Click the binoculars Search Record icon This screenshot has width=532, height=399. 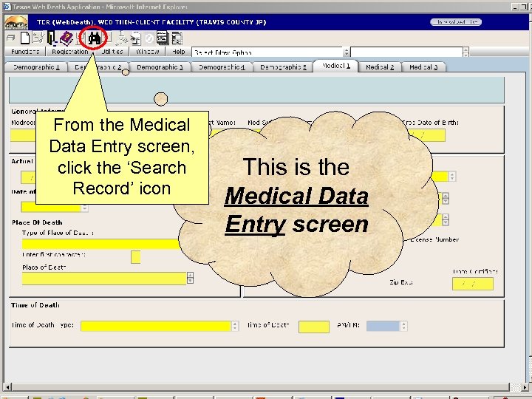(x=95, y=38)
